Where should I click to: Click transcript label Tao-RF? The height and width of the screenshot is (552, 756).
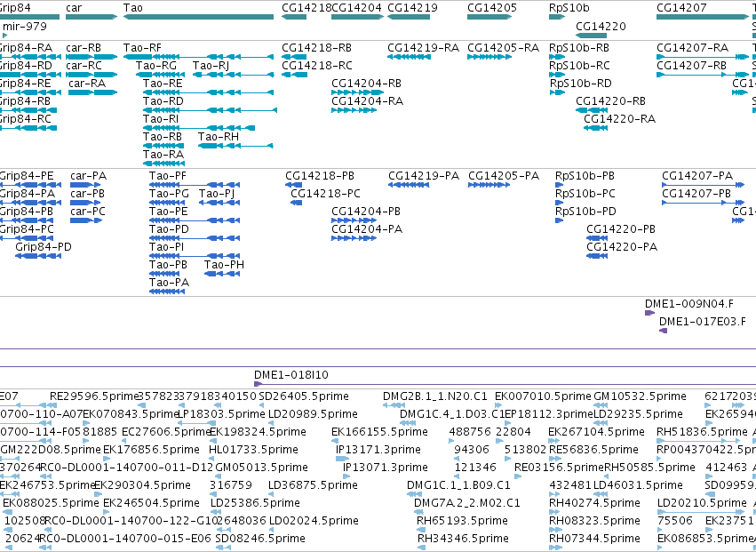(142, 48)
